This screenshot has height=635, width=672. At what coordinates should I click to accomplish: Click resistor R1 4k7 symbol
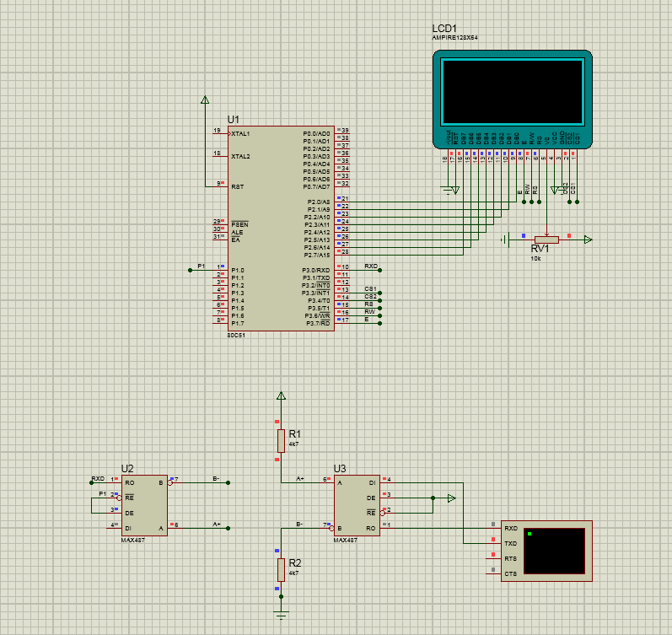(x=281, y=440)
